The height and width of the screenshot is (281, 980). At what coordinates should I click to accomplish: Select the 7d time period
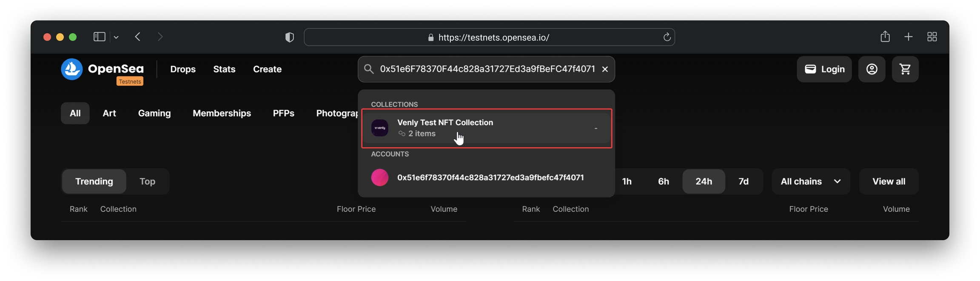[744, 181]
